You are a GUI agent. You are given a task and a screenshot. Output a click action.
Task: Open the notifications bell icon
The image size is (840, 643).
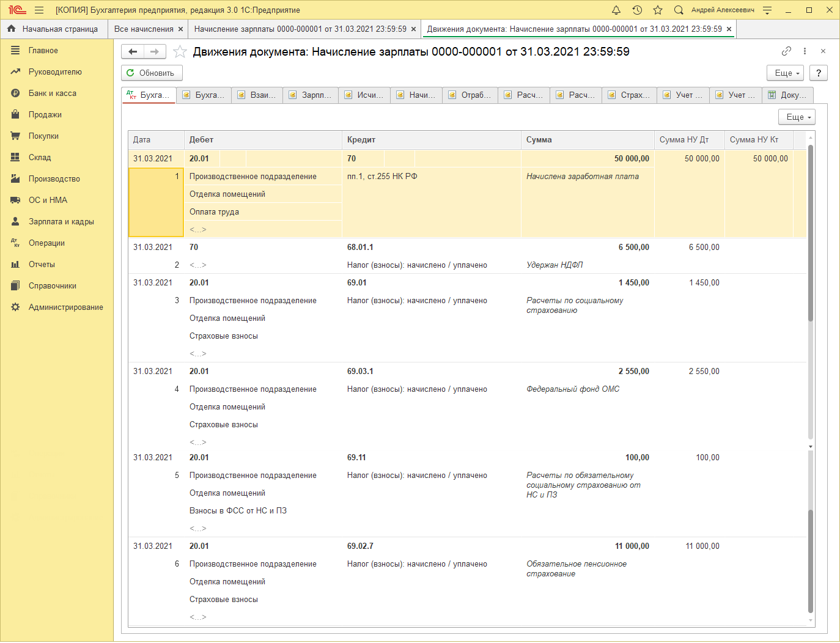[x=616, y=10]
